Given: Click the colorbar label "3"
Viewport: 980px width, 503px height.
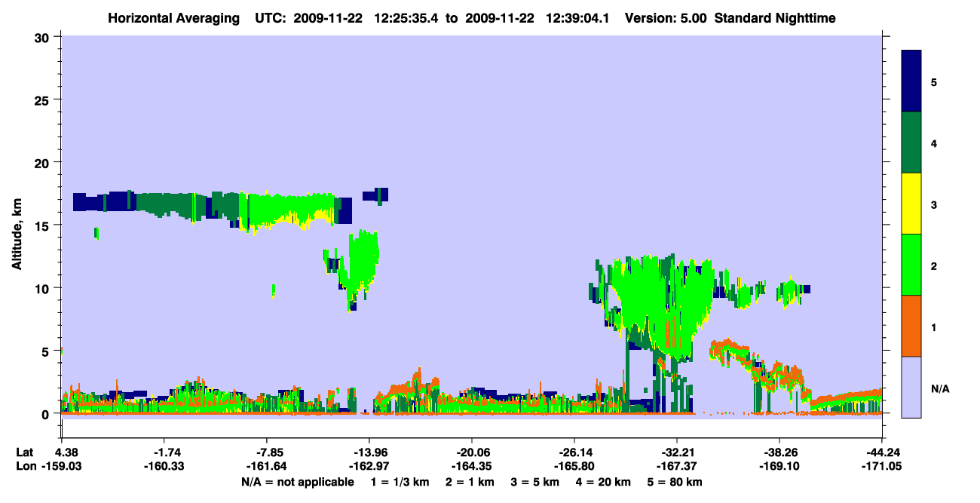Looking at the screenshot, I should click(934, 204).
